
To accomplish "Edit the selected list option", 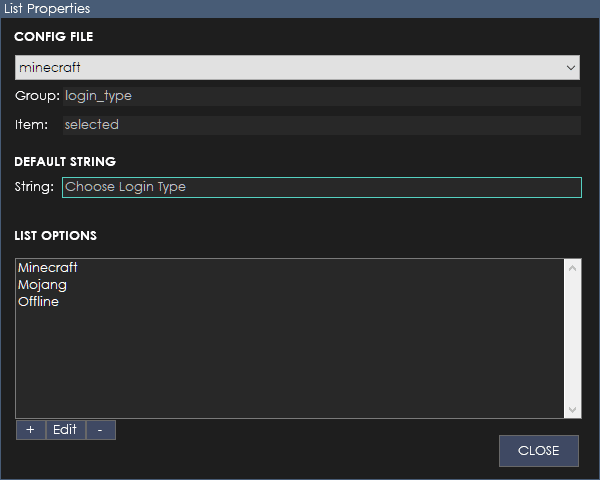I will 65,430.
